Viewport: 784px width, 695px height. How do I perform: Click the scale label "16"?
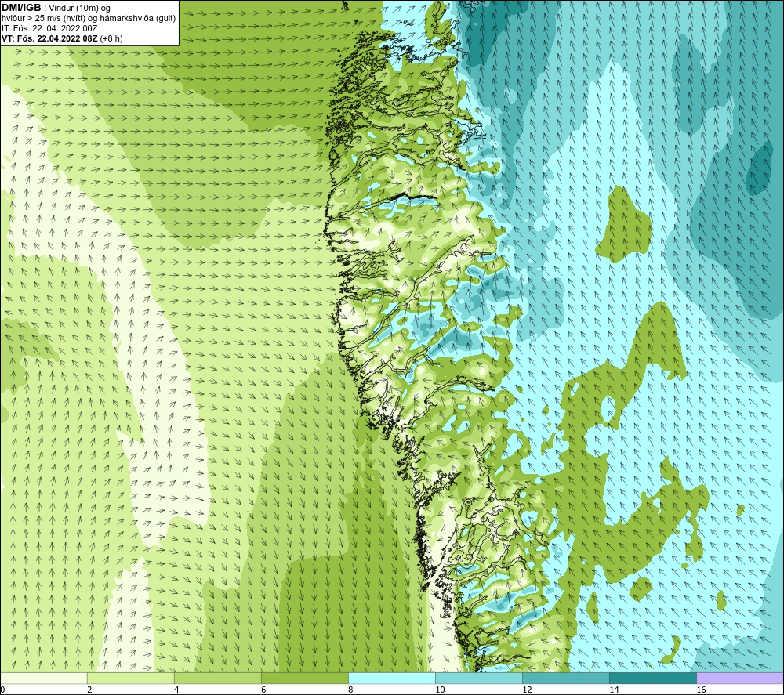coord(701,690)
